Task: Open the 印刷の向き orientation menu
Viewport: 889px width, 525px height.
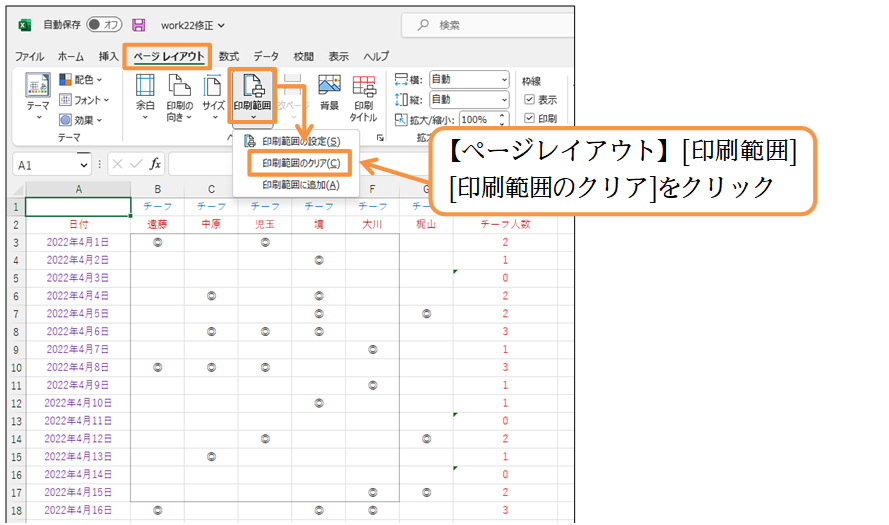Action: tap(179, 98)
